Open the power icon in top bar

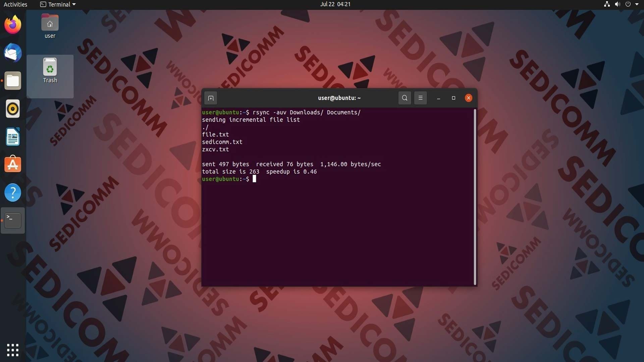628,4
